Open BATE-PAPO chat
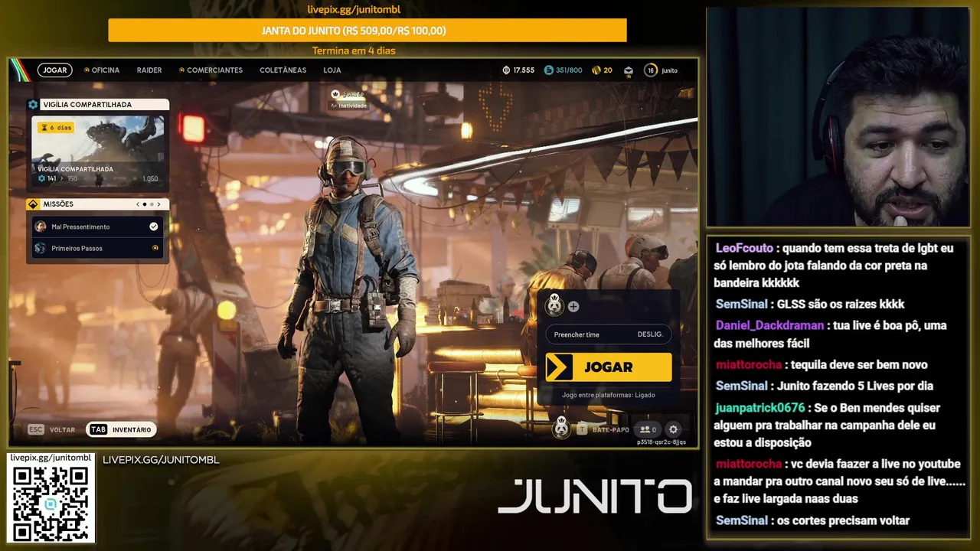Viewport: 980px width, 551px height. click(603, 429)
